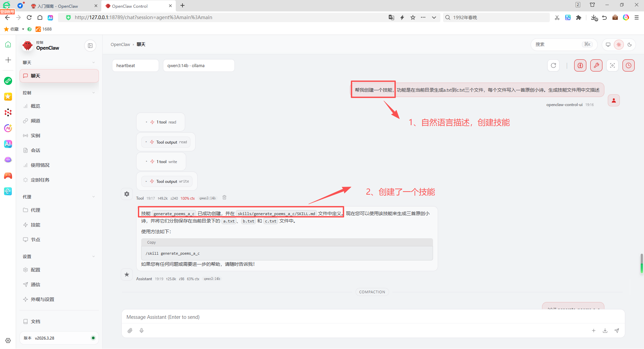The image size is (644, 349).
Task: Open browser left-rail settings gear
Action: pyautogui.click(x=8, y=340)
